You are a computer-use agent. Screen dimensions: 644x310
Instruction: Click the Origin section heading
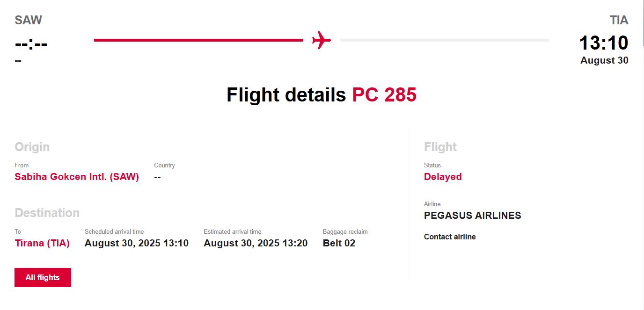[32, 147]
